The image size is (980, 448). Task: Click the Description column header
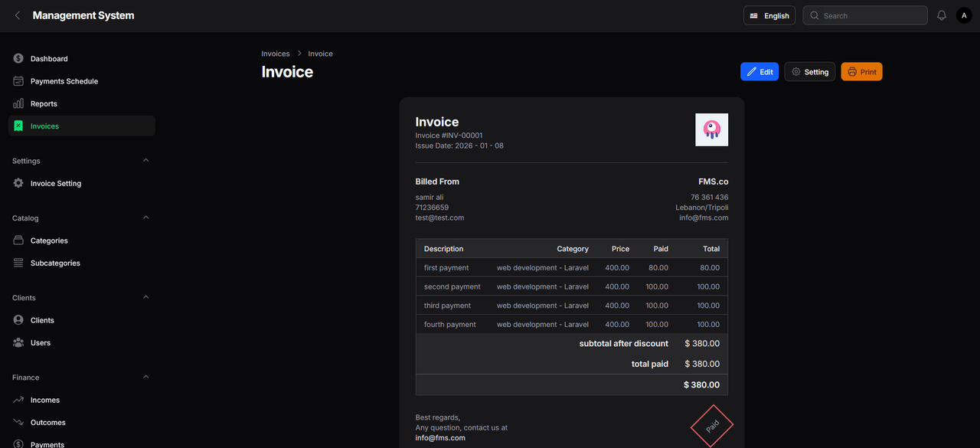(443, 249)
